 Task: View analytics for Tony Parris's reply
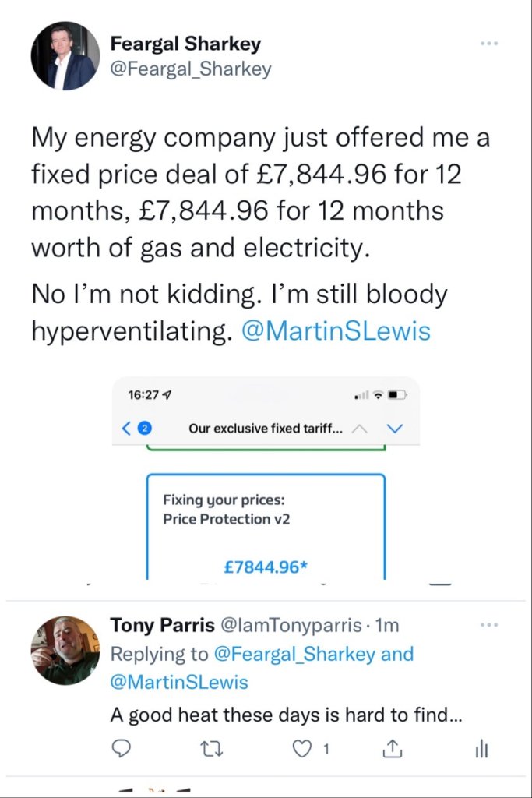click(x=481, y=750)
